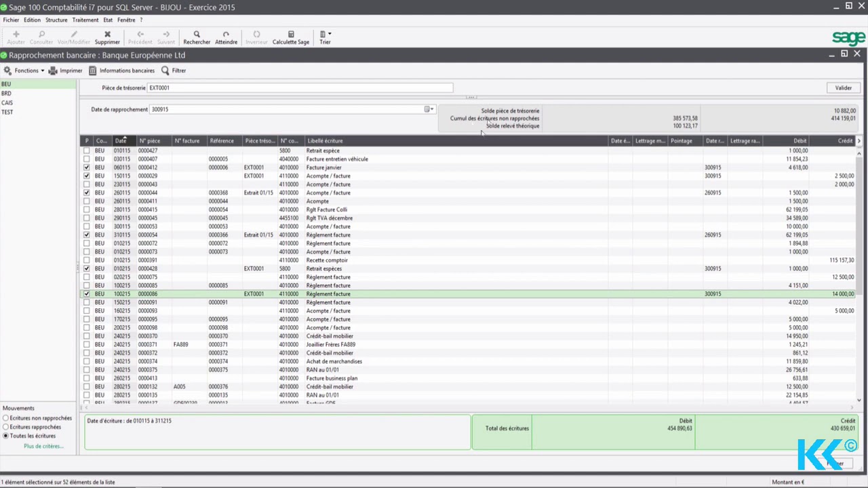Image resolution: width=868 pixels, height=488 pixels.
Task: Click the Rglt Facture Colli entry
Action: click(327, 210)
